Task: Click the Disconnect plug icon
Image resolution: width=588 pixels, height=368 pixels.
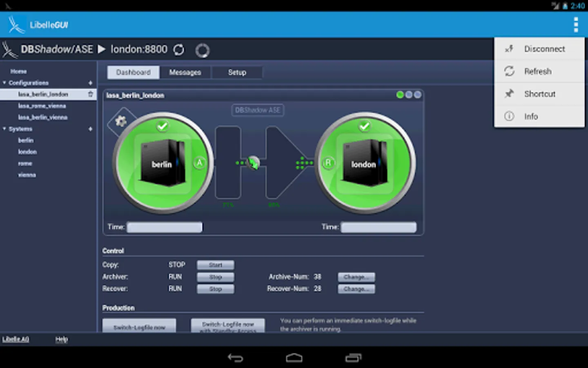Action: (x=509, y=49)
